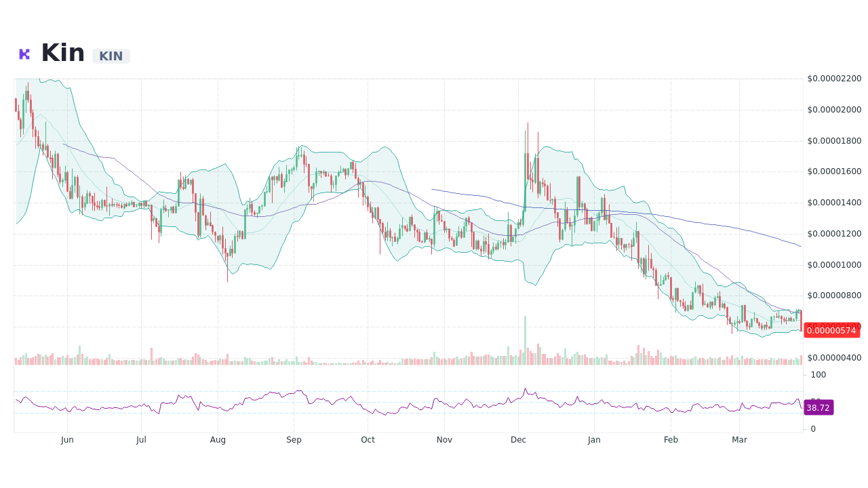Click the Kin heading text
This screenshot has height=488, width=868.
coord(62,52)
